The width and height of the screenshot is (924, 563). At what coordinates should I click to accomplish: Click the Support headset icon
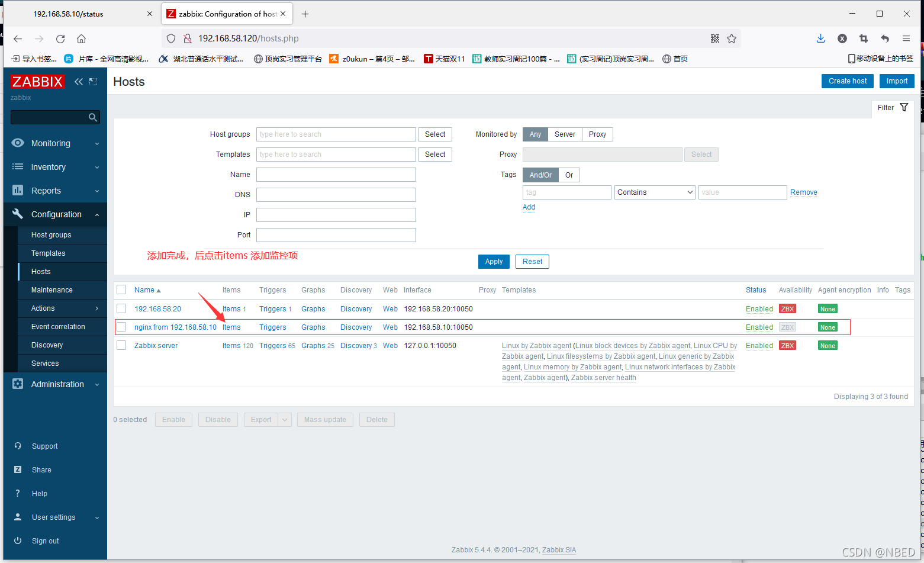[18, 446]
